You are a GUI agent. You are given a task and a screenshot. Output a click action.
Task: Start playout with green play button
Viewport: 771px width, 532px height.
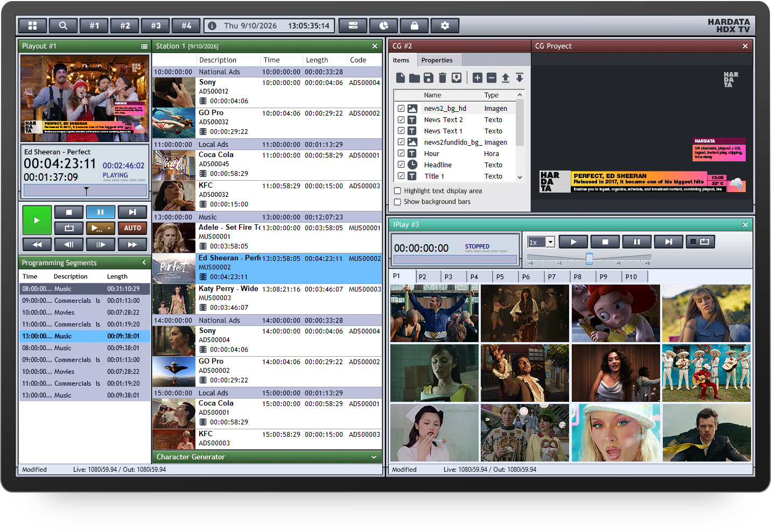[37, 220]
